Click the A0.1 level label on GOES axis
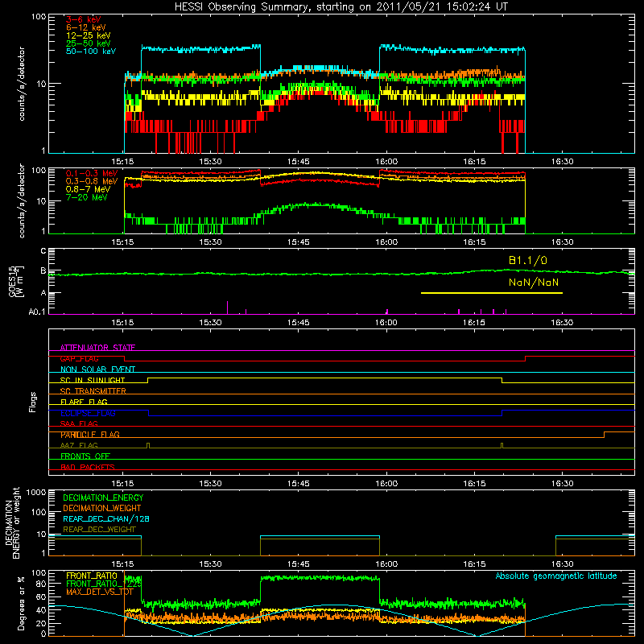 click(37, 312)
